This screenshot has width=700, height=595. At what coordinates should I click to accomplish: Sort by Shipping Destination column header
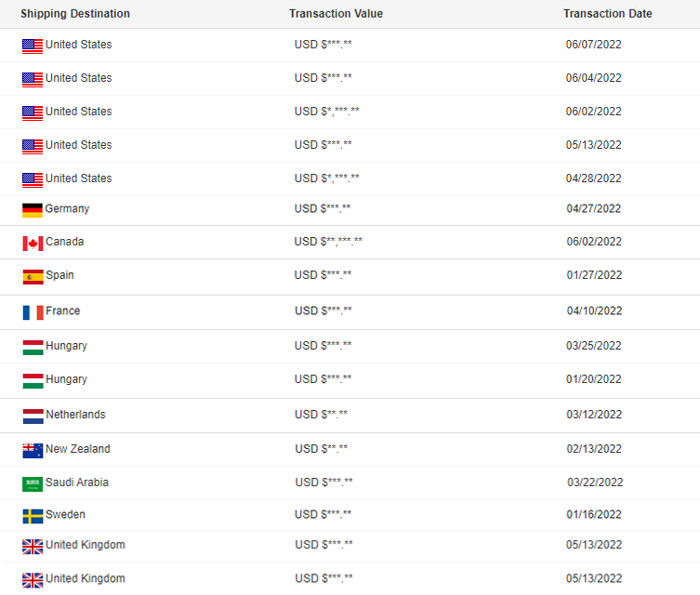[75, 14]
